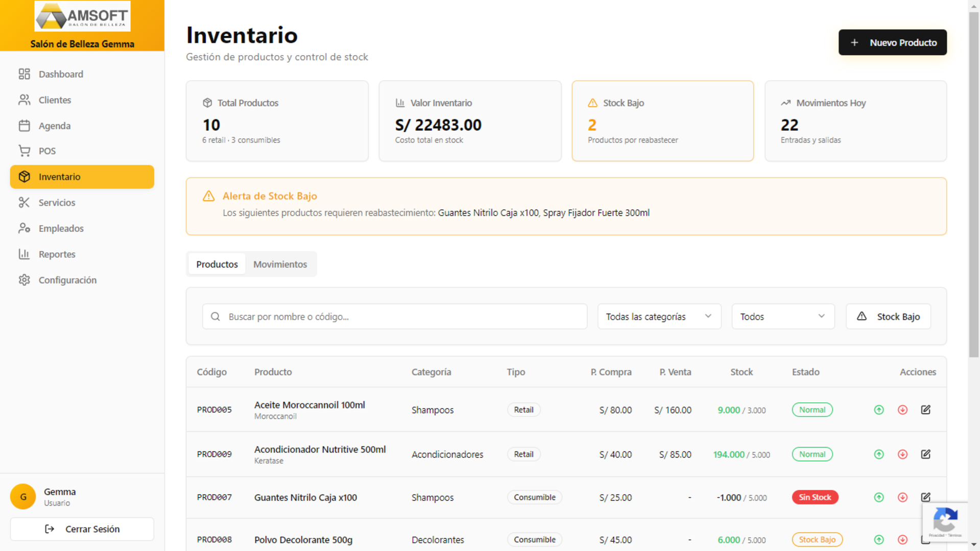
Task: Open the POS shopping cart section
Action: pyautogui.click(x=46, y=151)
